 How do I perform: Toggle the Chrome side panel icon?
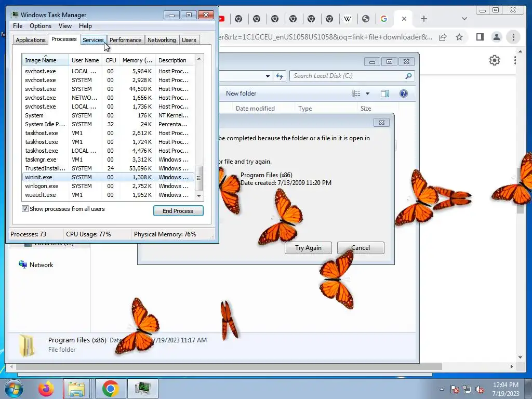(x=480, y=37)
